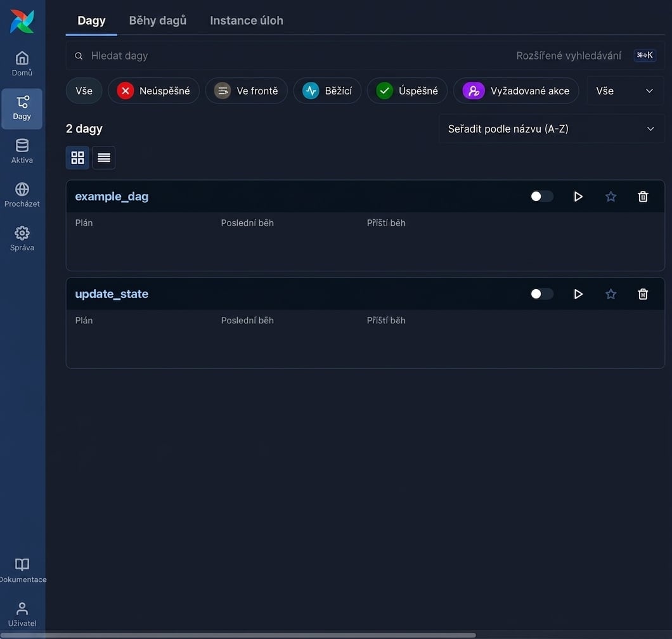The height and width of the screenshot is (639, 672).
Task: Favorite example_dag with the star
Action: [611, 197]
